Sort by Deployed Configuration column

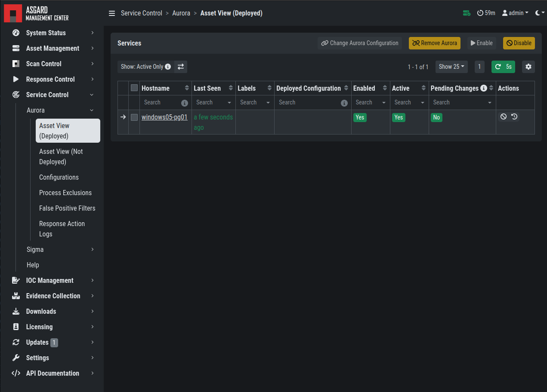(346, 88)
